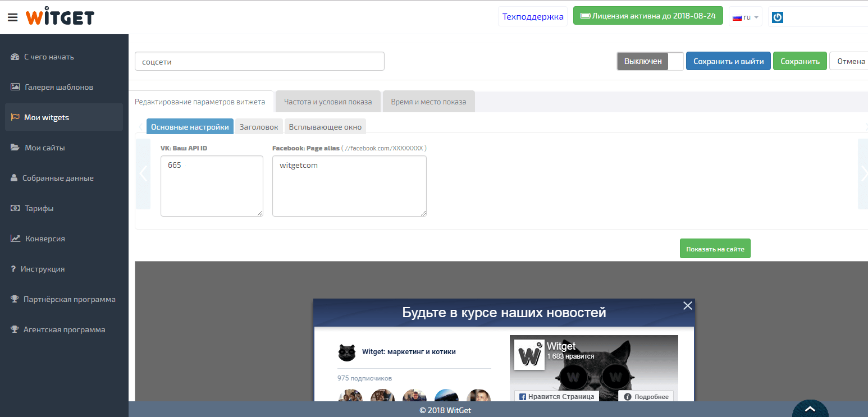868x417 pixels.
Task: Click the trophy icon beside Агентская программа
Action: click(x=15, y=329)
